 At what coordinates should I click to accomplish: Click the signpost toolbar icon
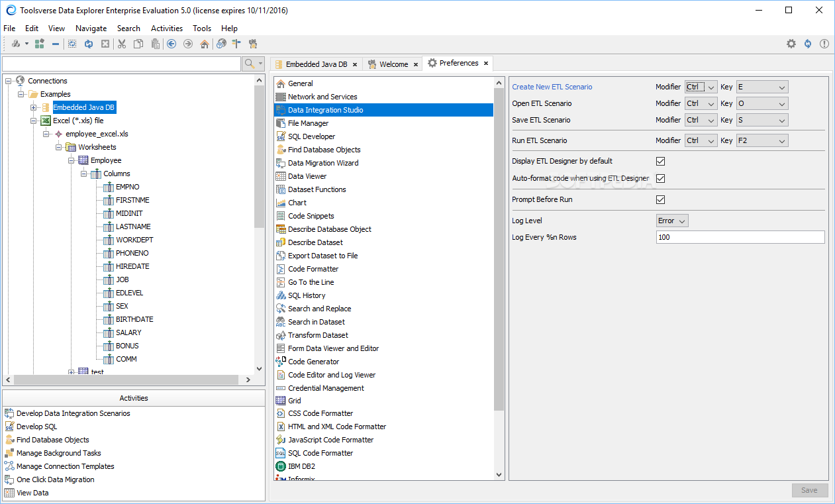point(236,44)
